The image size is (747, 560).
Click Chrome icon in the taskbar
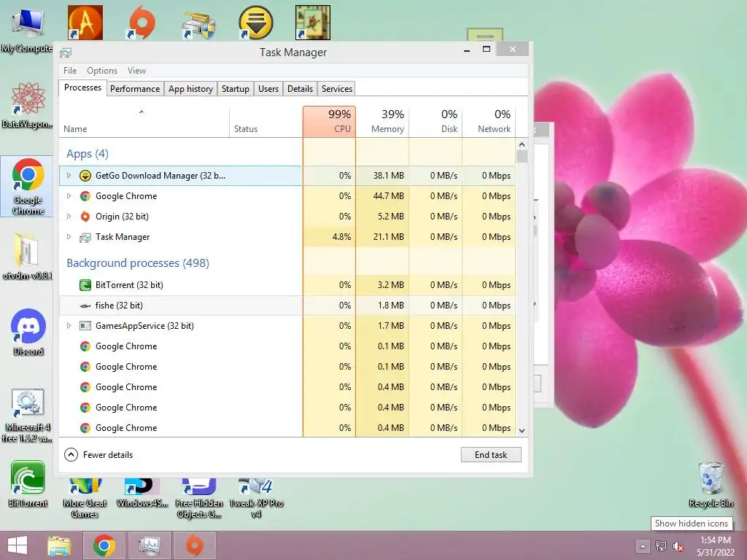(x=104, y=545)
